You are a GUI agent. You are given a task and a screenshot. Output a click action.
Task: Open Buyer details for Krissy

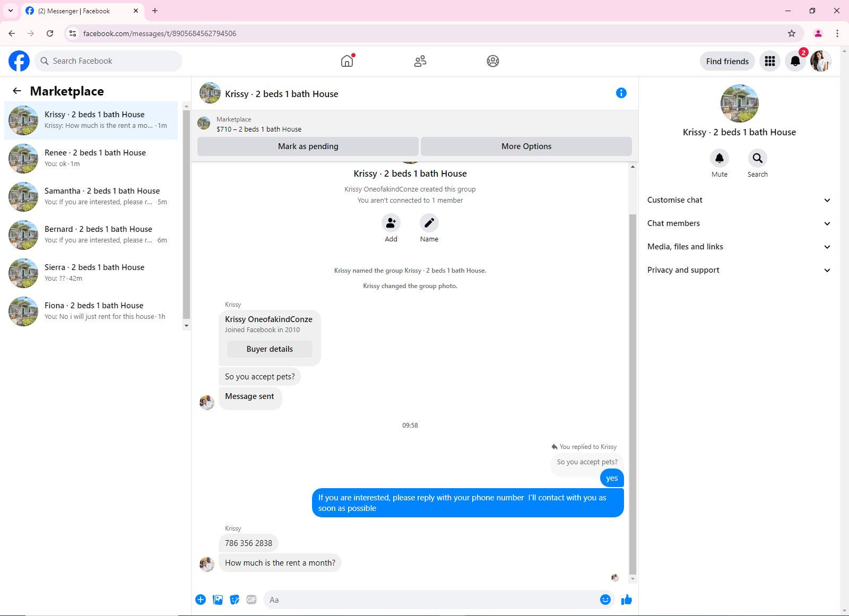pos(270,349)
